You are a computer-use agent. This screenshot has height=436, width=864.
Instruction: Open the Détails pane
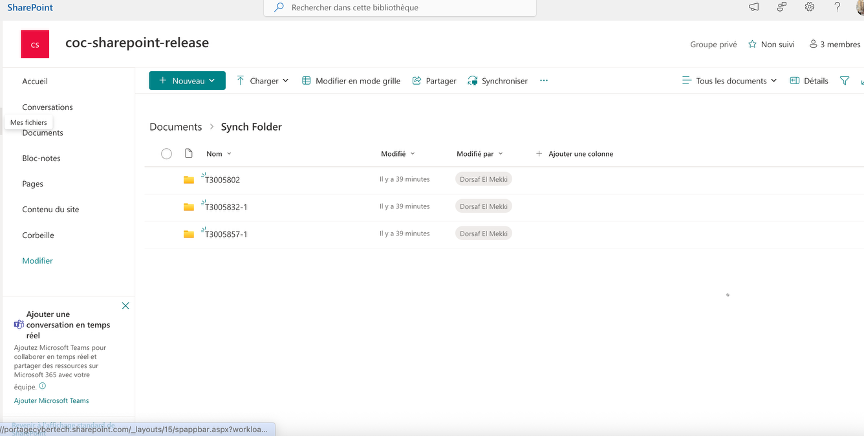point(809,81)
